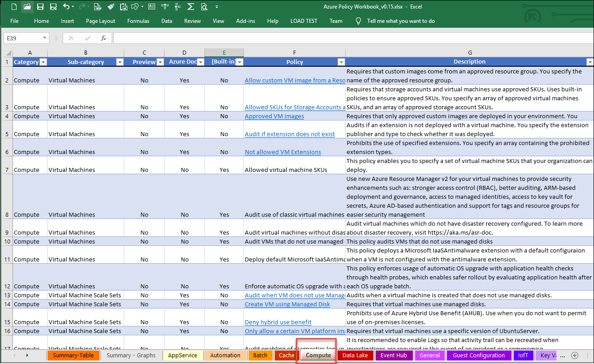
Task: Click the Insert Function fx icon
Action: pyautogui.click(x=104, y=38)
